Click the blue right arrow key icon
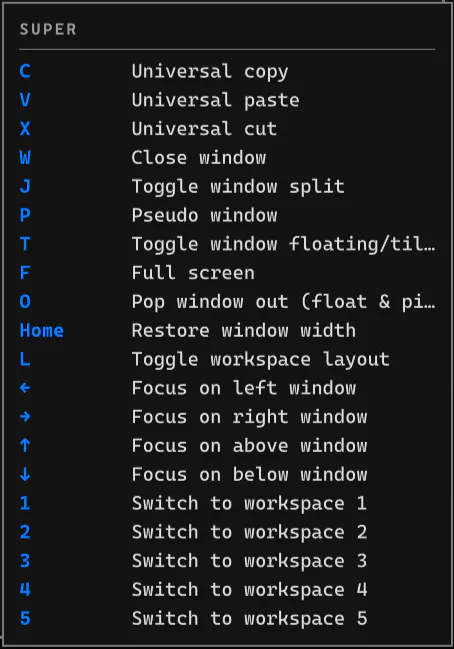This screenshot has width=454, height=649. click(25, 416)
